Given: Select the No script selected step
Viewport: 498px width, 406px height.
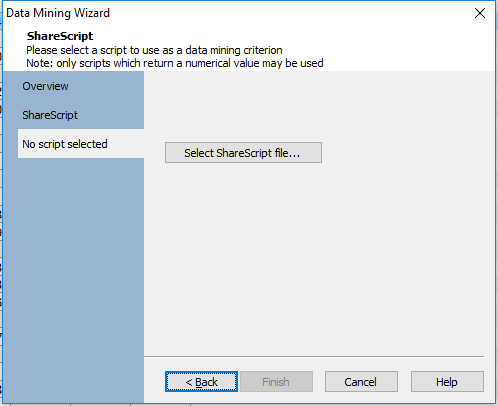Looking at the screenshot, I should (81, 144).
